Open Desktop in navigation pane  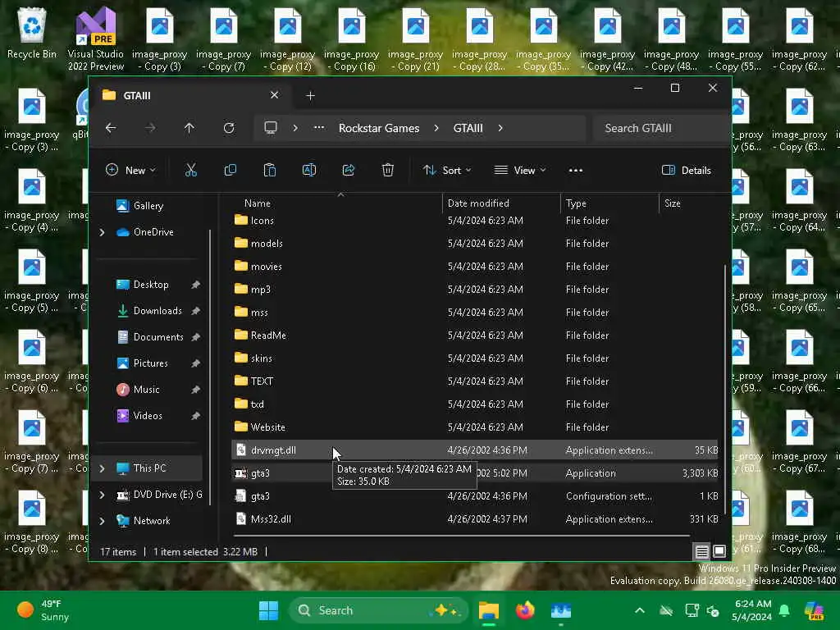[x=151, y=285]
